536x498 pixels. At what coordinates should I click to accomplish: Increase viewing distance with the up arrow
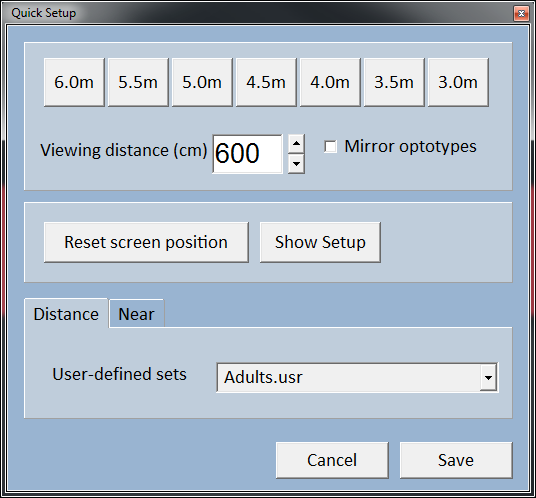point(296,144)
